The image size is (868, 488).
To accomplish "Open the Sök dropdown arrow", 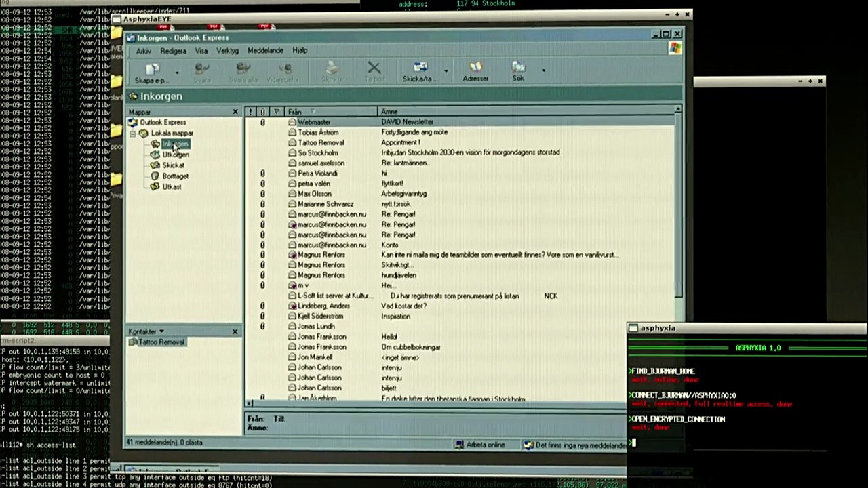I will (x=543, y=70).
